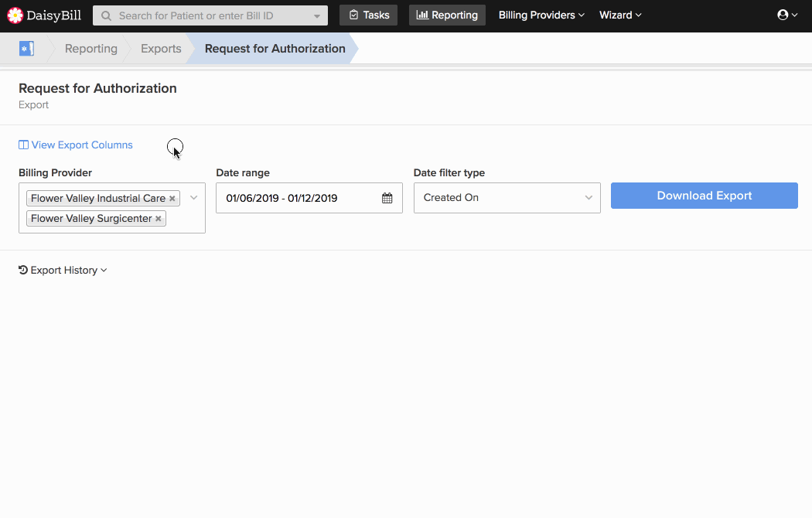Click the Flower Valley Surgicenter label
The width and height of the screenshot is (812, 518).
point(91,218)
